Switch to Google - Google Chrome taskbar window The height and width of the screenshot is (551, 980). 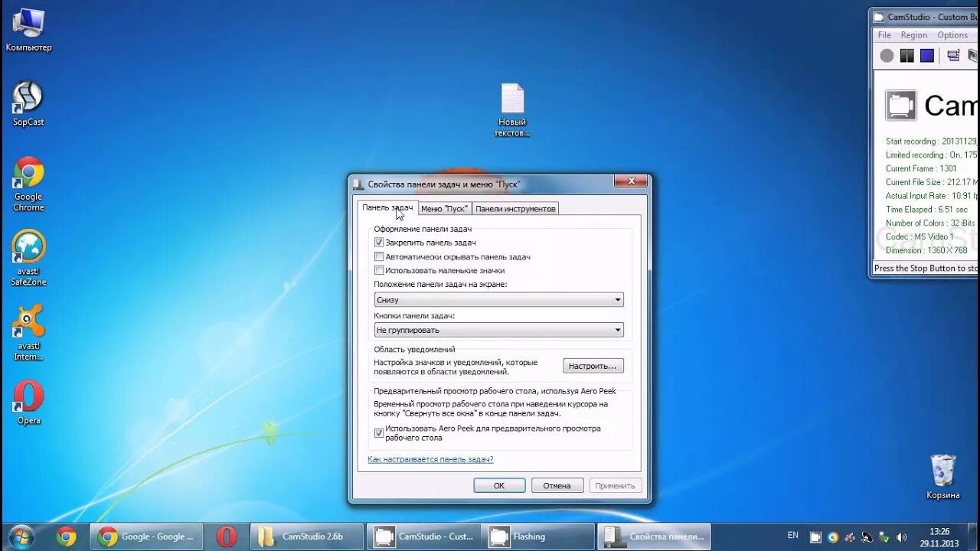point(146,537)
